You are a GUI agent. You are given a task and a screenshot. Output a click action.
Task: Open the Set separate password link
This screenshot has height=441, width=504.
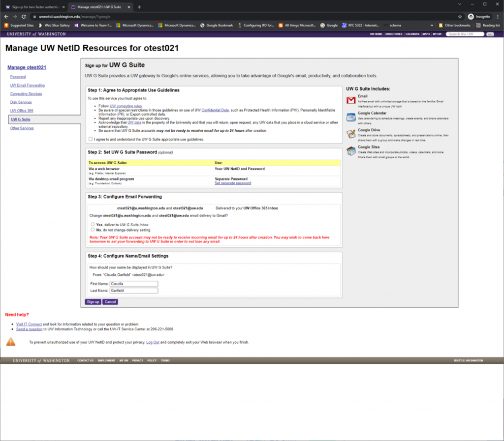[x=233, y=183]
